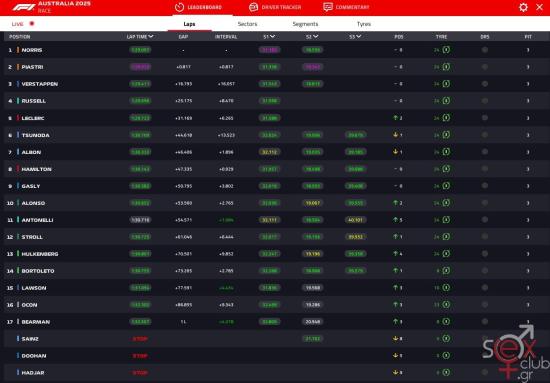Click the DRS indicator for Verstappen
Viewport: 550px width, 383px height.
pos(485,84)
